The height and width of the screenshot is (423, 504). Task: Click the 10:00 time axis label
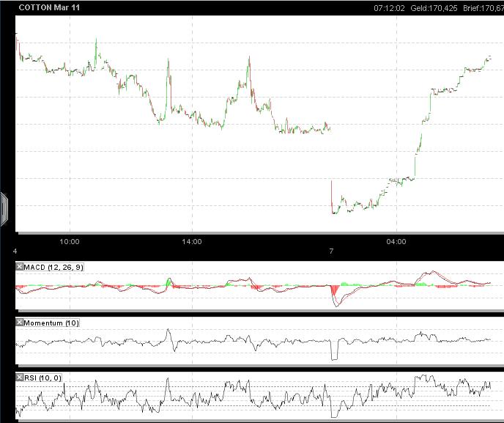click(x=69, y=241)
